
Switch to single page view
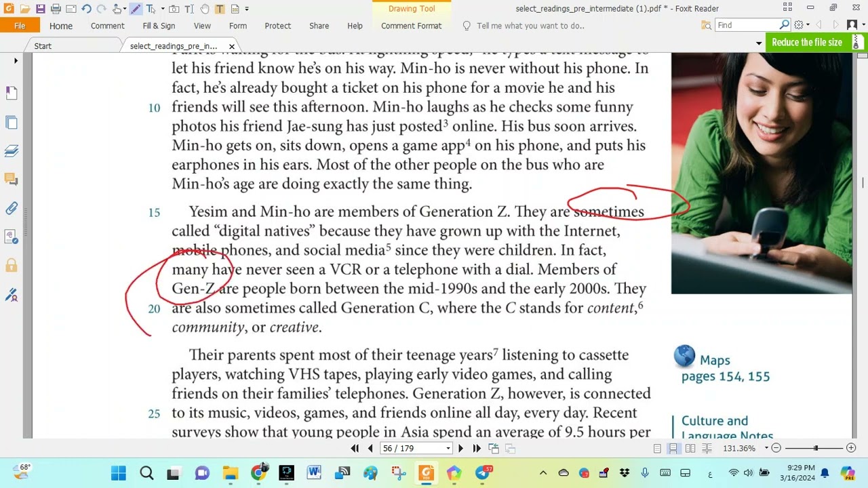(x=657, y=449)
